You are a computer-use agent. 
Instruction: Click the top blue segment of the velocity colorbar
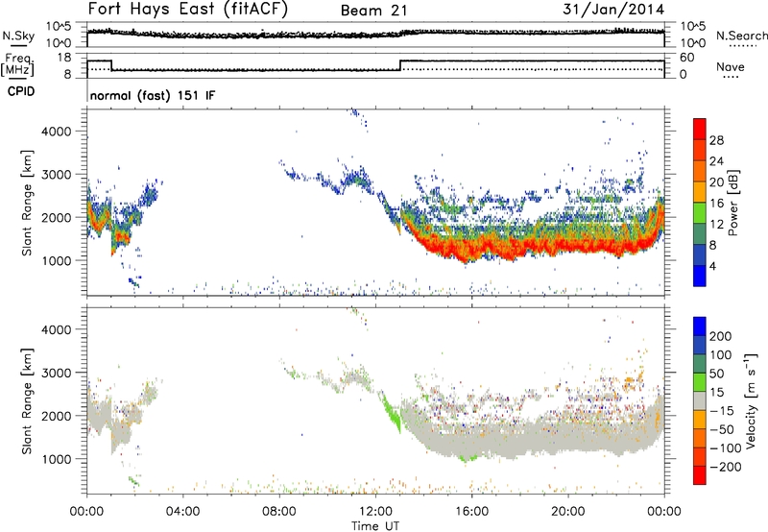(x=700, y=326)
